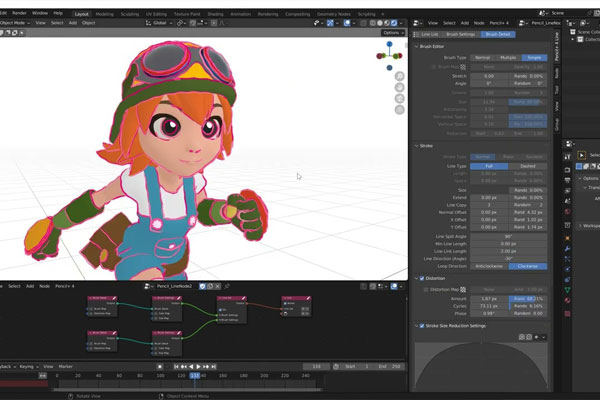600x400 pixels.
Task: Set Line Type to Dashed
Action: (x=528, y=166)
